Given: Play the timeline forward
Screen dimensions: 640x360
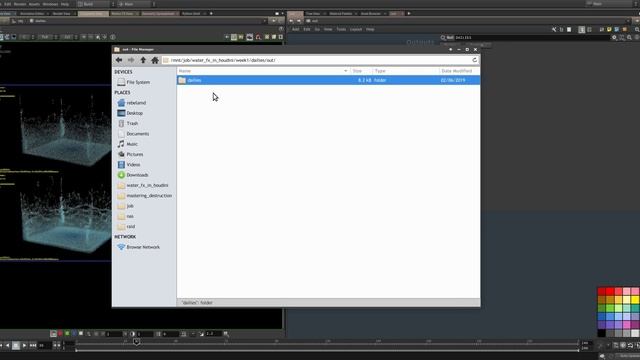Looking at the screenshot, I should pos(24,346).
